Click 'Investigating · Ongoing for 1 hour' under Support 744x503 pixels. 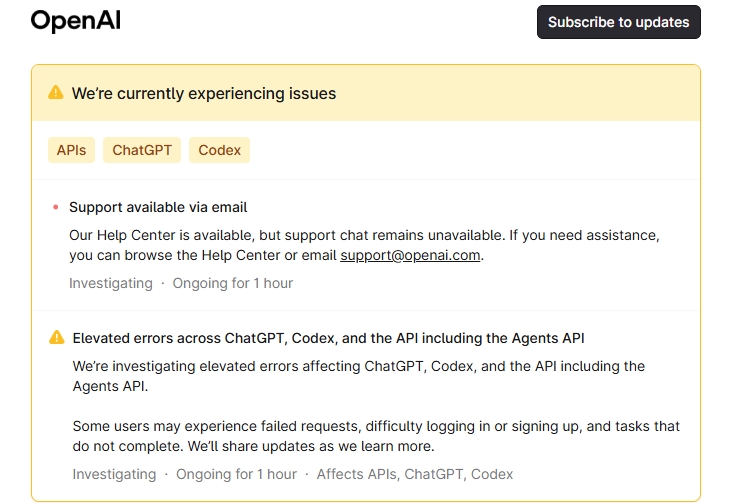[x=181, y=283]
